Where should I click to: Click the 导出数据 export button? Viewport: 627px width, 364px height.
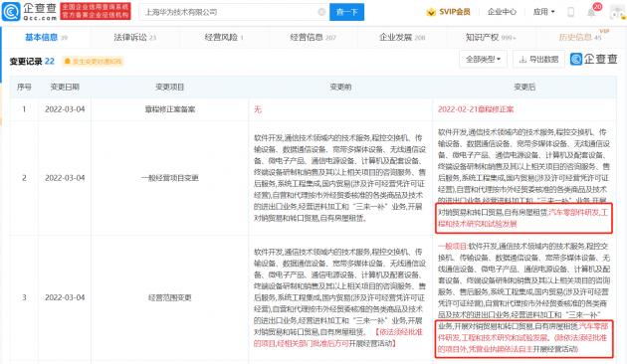(538, 59)
